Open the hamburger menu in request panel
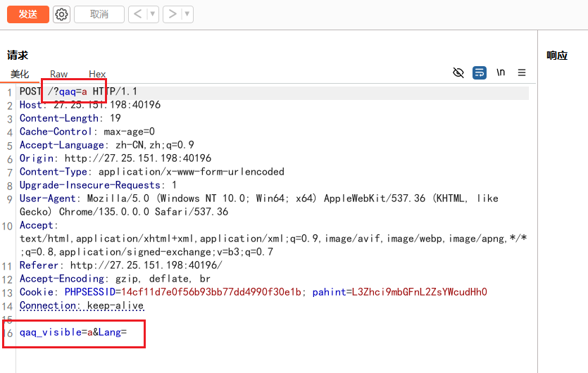The image size is (588, 373). 522,72
